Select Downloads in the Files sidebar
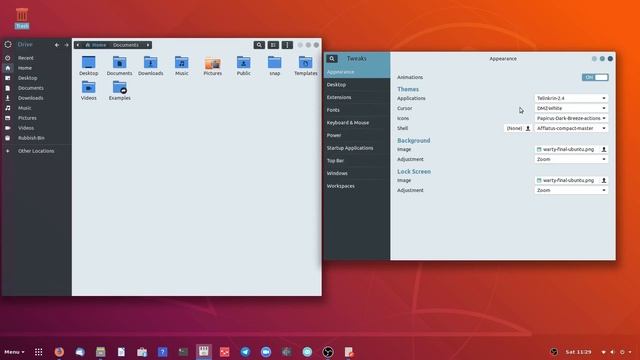 [36, 98]
